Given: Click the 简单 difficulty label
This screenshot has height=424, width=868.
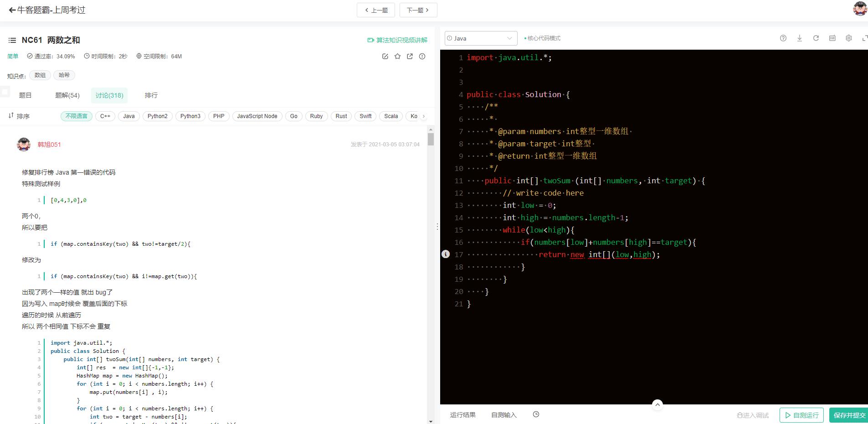Looking at the screenshot, I should (13, 57).
